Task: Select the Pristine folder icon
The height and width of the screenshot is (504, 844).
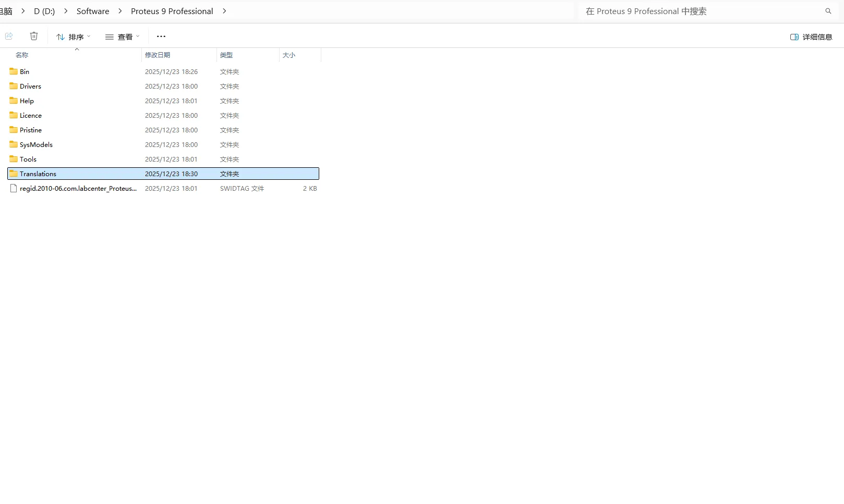Action: (14, 130)
